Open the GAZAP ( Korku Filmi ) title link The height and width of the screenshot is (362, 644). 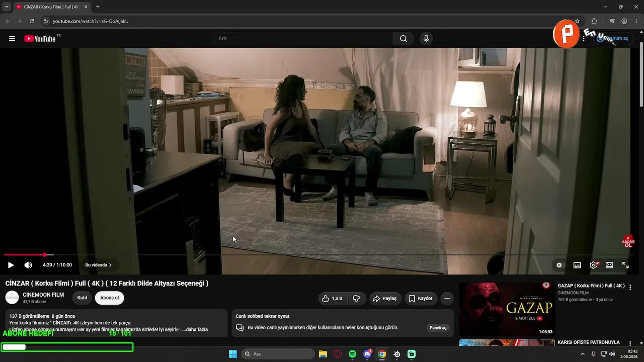point(591,286)
